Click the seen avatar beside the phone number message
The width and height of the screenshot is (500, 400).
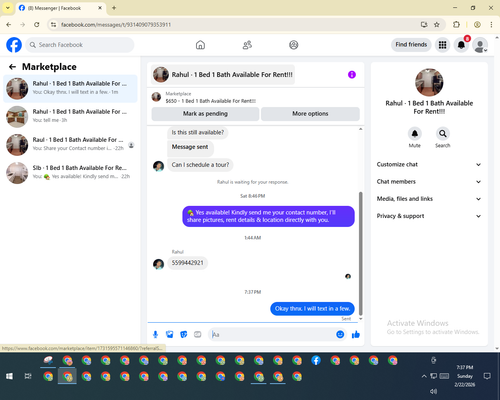click(x=348, y=276)
